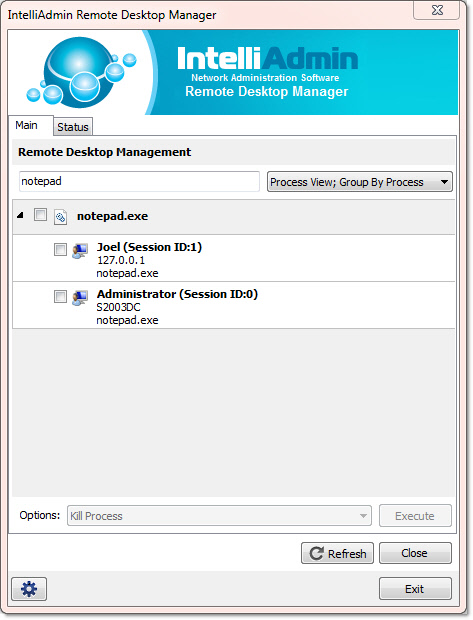
Task: Click the computer icon beside Joel session
Action: tap(80, 251)
